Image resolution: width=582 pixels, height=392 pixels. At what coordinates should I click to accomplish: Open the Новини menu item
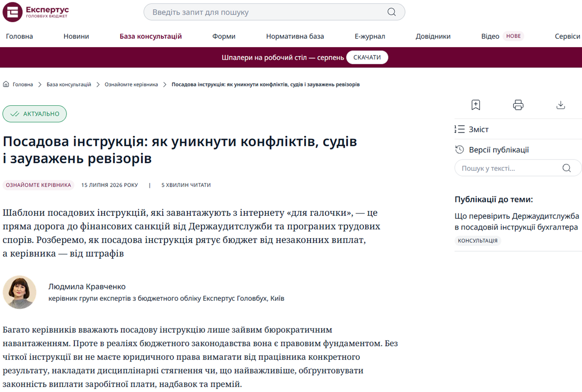coord(76,36)
